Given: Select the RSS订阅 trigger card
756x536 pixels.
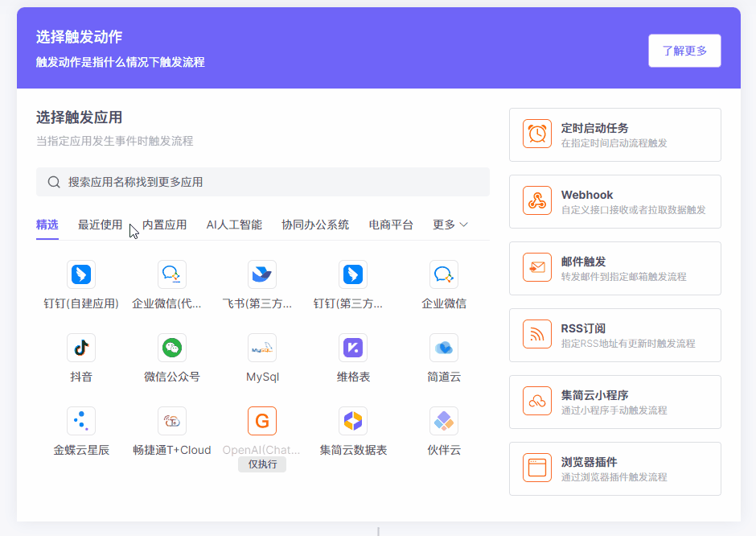Looking at the screenshot, I should (614, 335).
